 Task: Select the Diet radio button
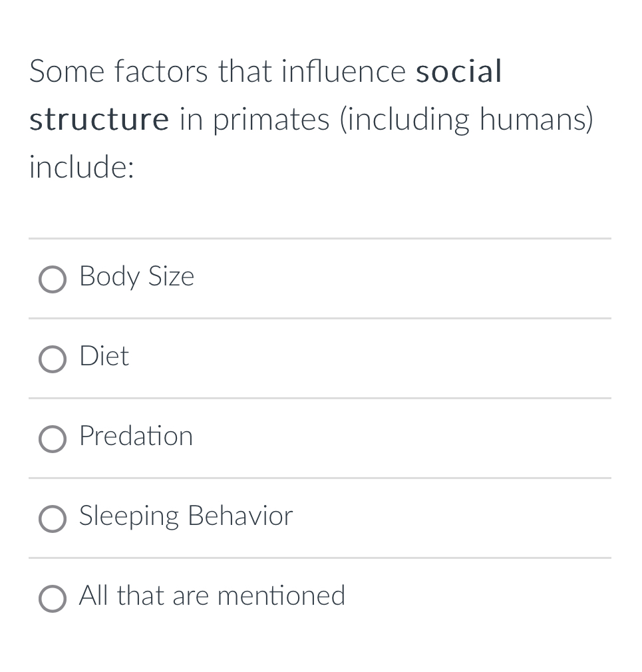click(x=53, y=359)
